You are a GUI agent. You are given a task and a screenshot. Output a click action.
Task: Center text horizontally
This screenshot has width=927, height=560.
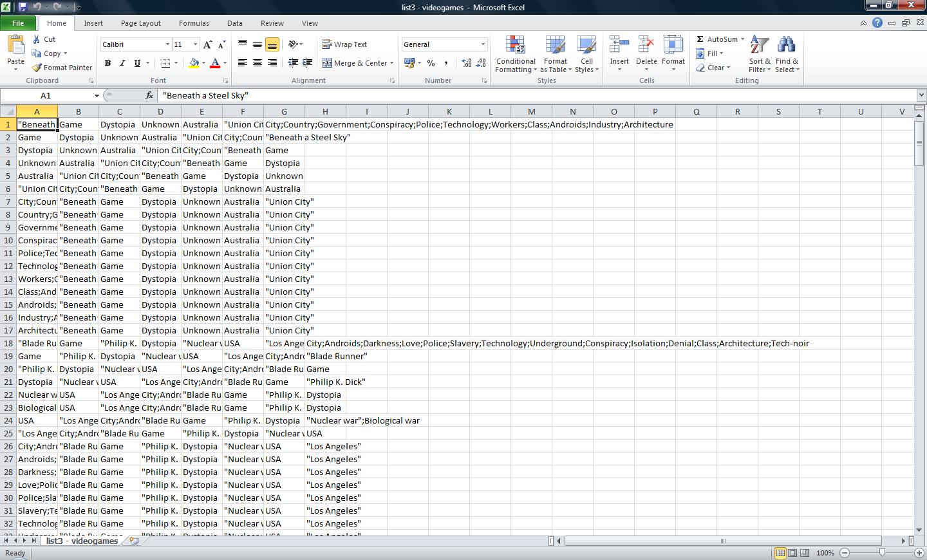tap(257, 63)
